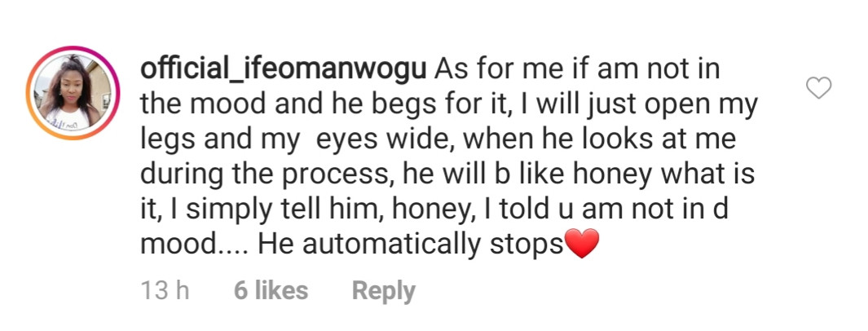
Task: Click the like counter next to the timestamp
Action: coord(271,290)
